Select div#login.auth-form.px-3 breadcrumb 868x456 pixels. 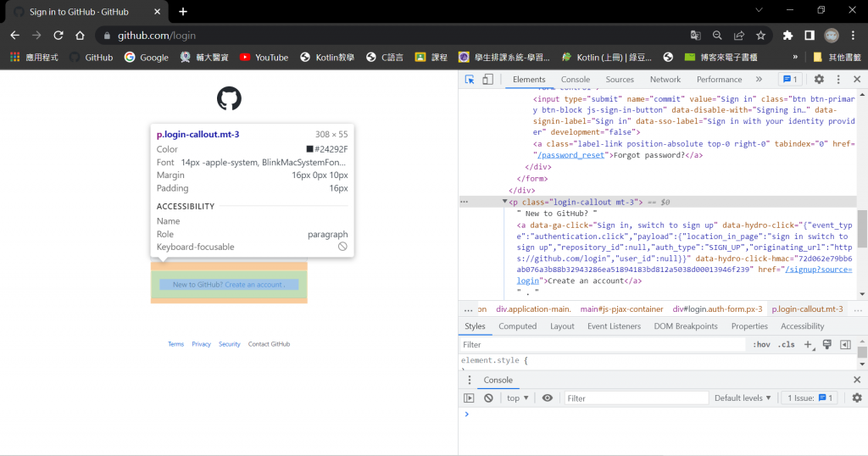717,309
